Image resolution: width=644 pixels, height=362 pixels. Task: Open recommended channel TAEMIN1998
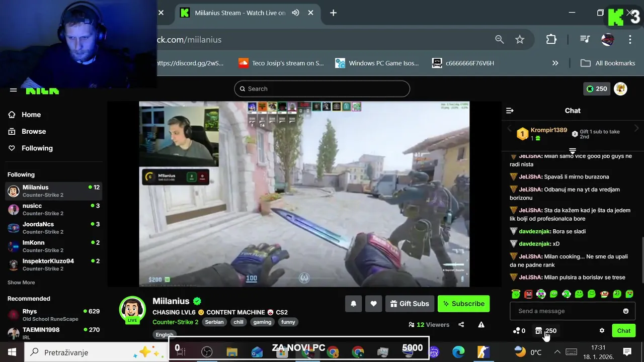pyautogui.click(x=54, y=333)
